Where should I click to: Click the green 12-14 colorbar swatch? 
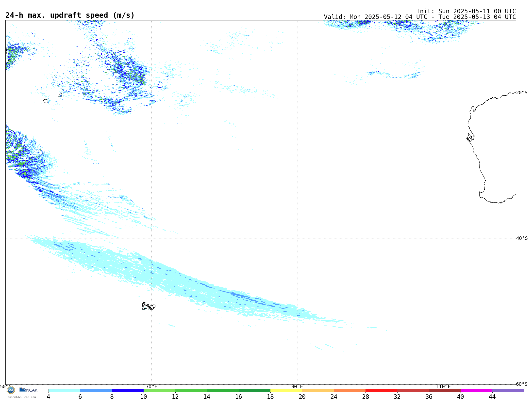pos(191,391)
